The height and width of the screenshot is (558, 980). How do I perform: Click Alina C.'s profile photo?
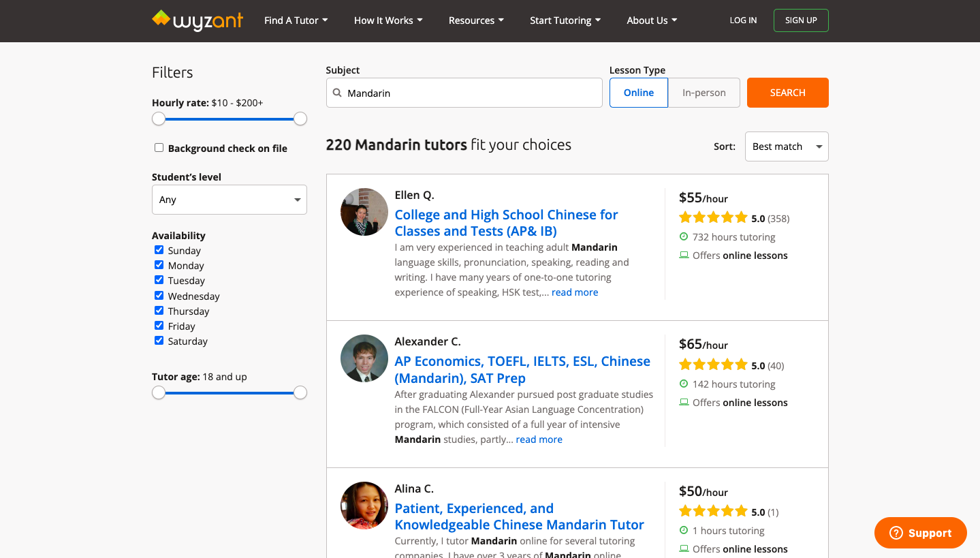[364, 506]
